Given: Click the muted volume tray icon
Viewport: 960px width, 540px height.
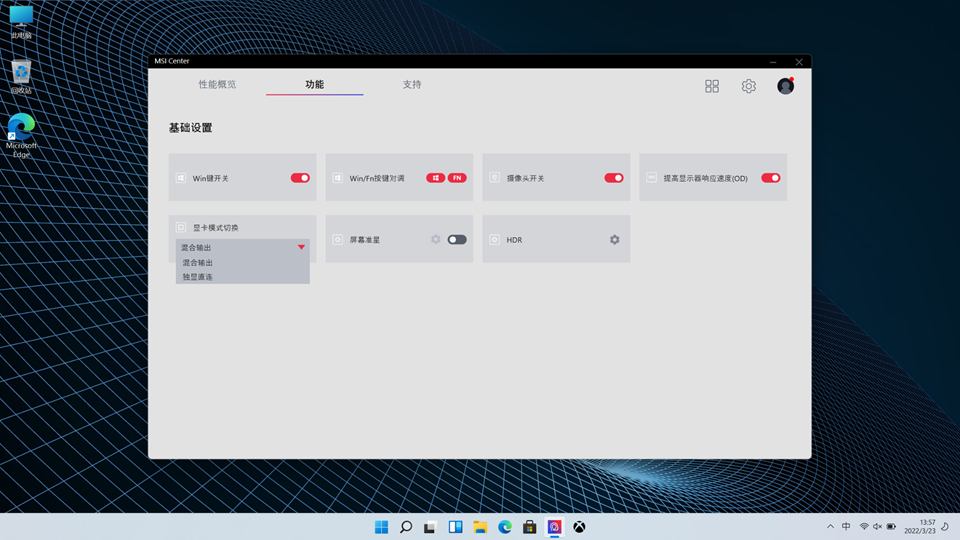Looking at the screenshot, I should click(x=877, y=527).
